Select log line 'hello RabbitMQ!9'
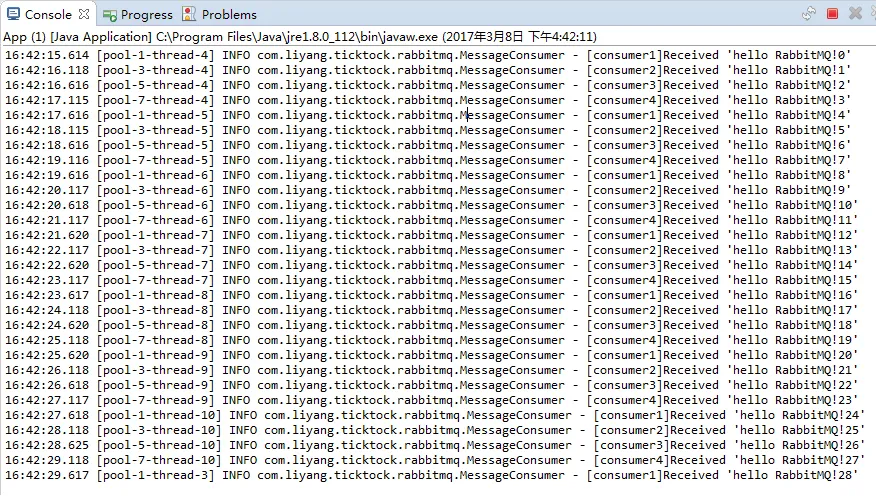Image resolution: width=876 pixels, height=497 pixels. click(x=428, y=190)
